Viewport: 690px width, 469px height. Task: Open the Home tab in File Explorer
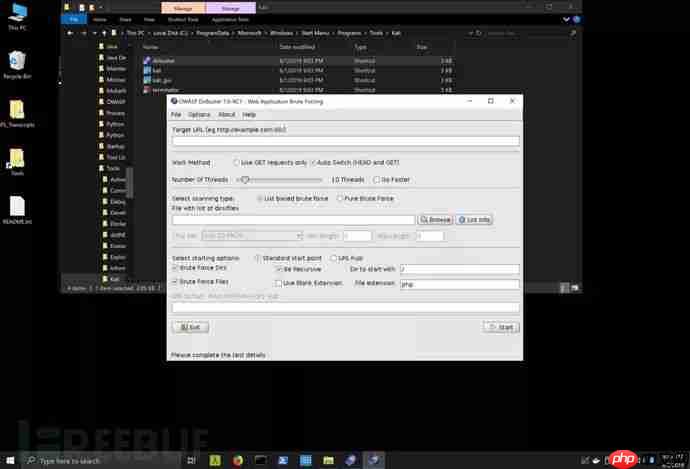point(99,19)
